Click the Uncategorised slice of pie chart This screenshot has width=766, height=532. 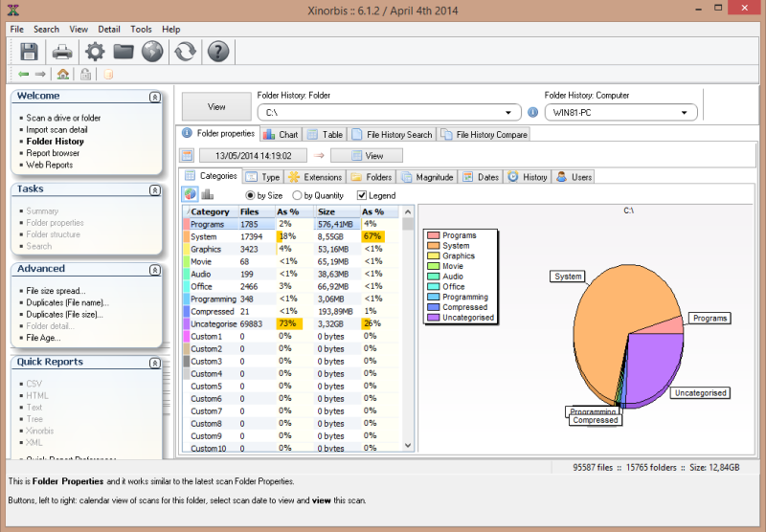coord(652,366)
